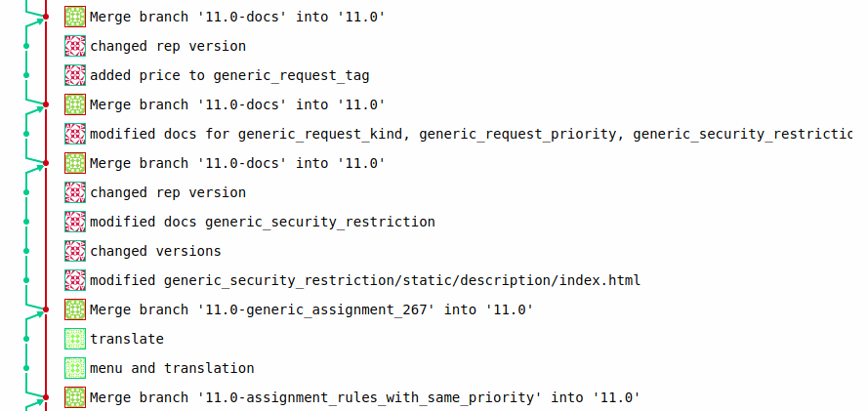
Task: Select commit 'menu and translation'
Action: pos(172,368)
